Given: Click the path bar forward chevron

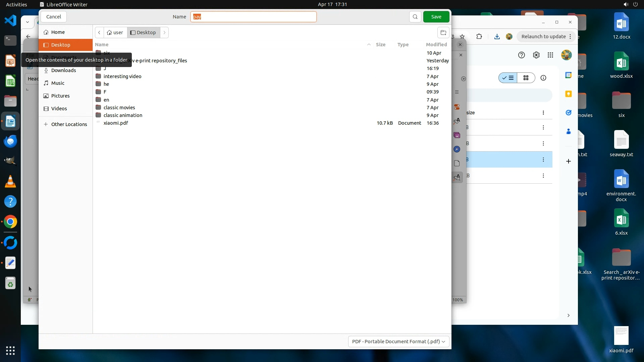Looking at the screenshot, I should 164,33.
